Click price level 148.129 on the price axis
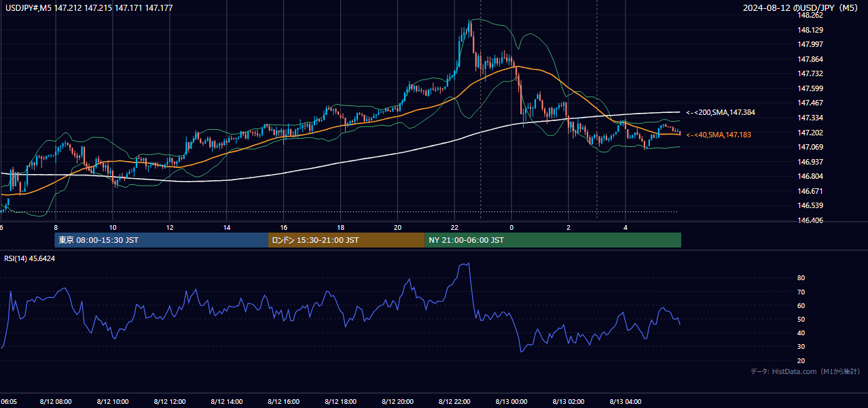The width and height of the screenshot is (868, 408). point(810,30)
